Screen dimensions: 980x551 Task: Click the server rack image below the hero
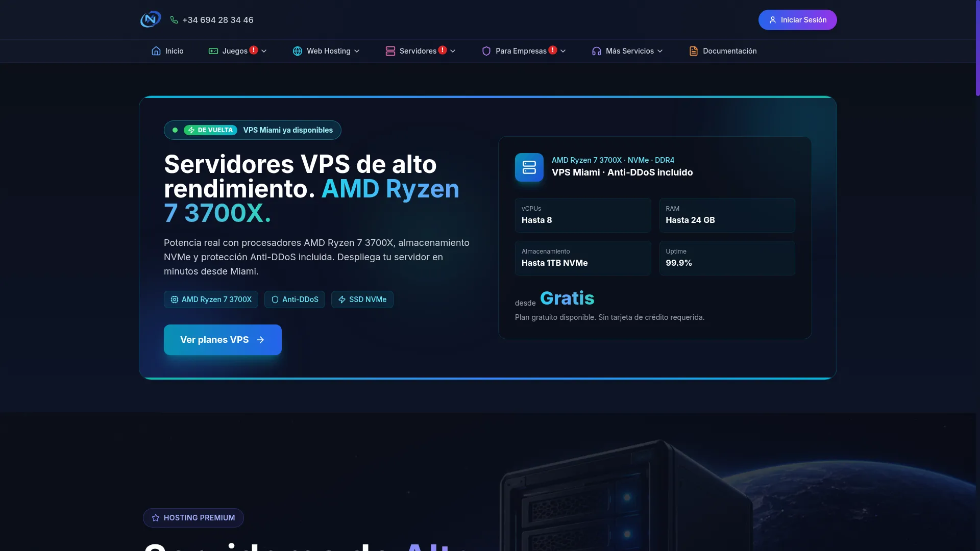coord(626,496)
